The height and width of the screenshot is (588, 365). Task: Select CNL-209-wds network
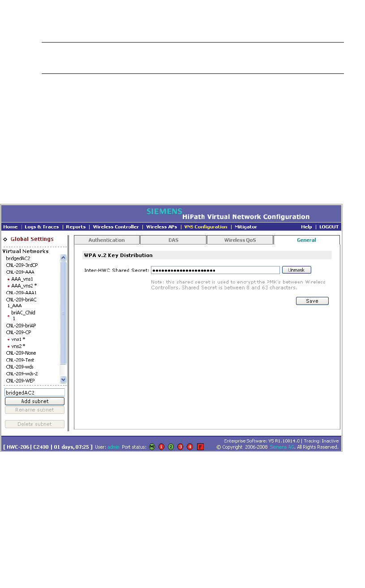coord(20,367)
